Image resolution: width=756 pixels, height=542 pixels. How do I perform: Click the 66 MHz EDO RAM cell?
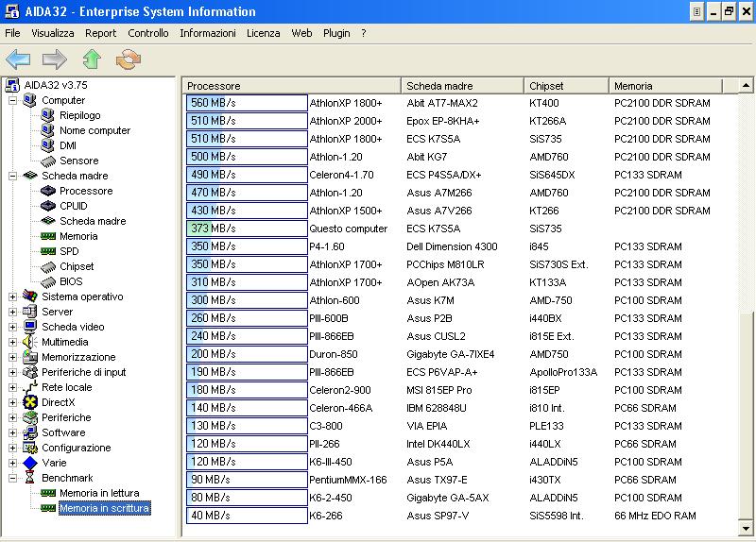pyautogui.click(x=655, y=516)
